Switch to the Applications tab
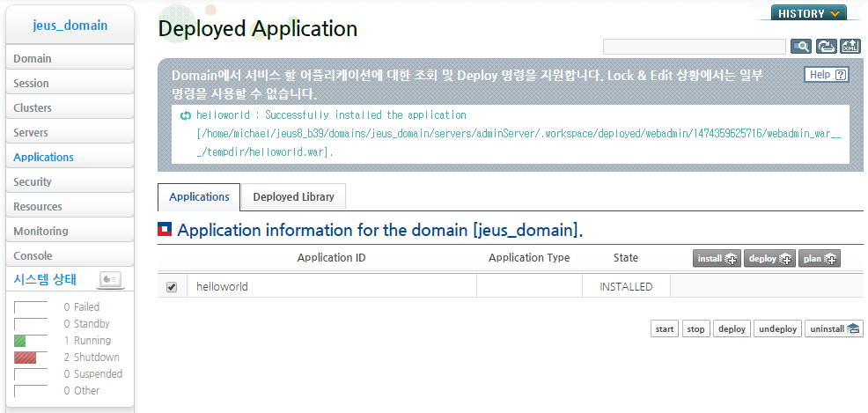 tap(199, 197)
